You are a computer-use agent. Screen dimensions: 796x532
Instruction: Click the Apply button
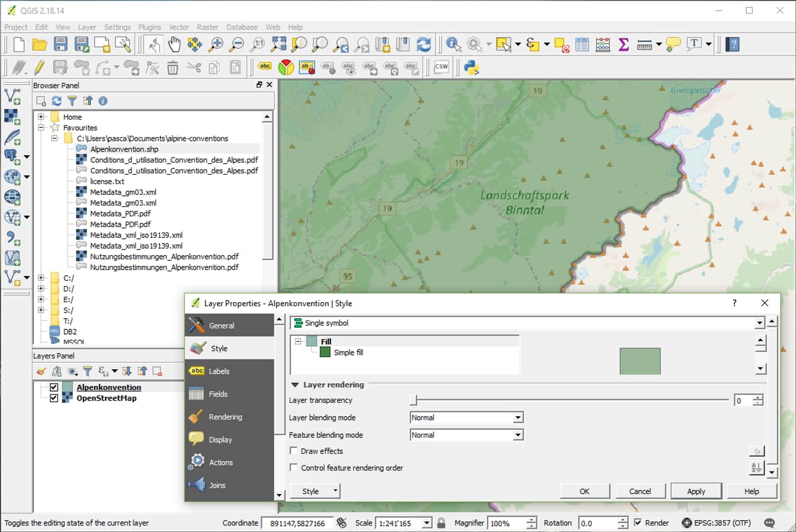(696, 491)
